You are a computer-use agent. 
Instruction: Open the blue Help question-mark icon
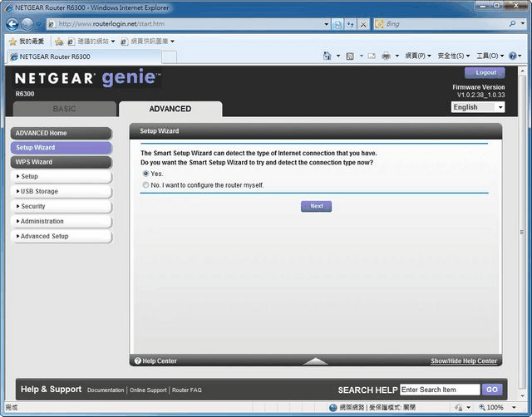pyautogui.click(x=513, y=56)
